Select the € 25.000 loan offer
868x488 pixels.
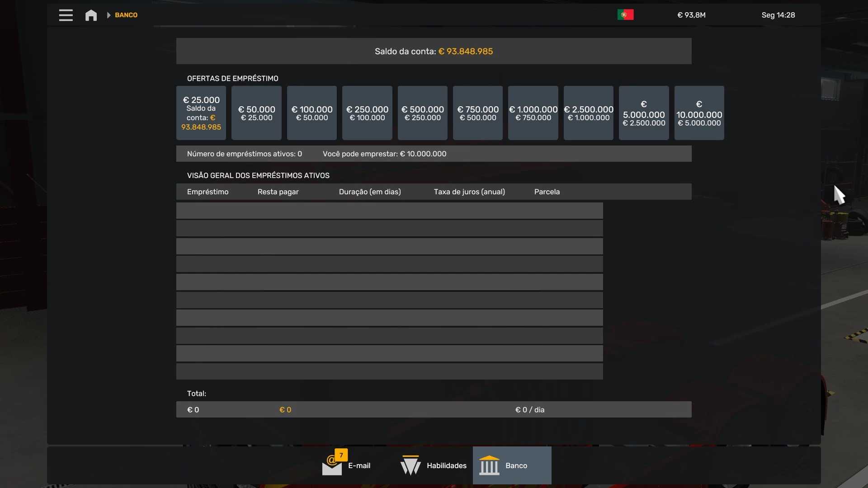pyautogui.click(x=201, y=113)
